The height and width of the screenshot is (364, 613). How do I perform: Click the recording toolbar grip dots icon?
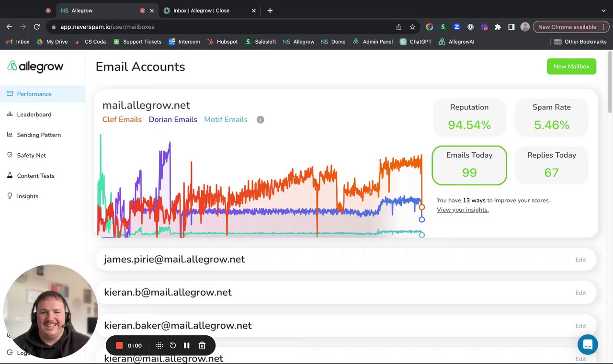pyautogui.click(x=159, y=345)
